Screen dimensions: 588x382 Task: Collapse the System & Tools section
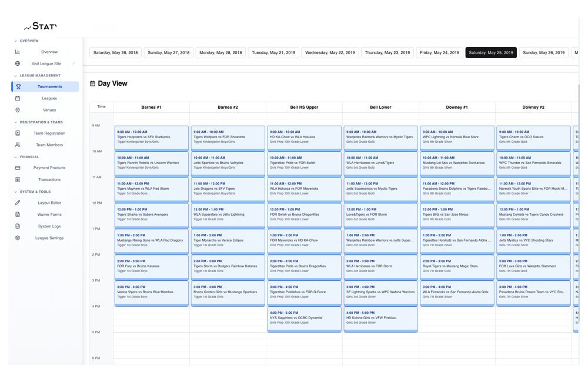pyautogui.click(x=15, y=192)
